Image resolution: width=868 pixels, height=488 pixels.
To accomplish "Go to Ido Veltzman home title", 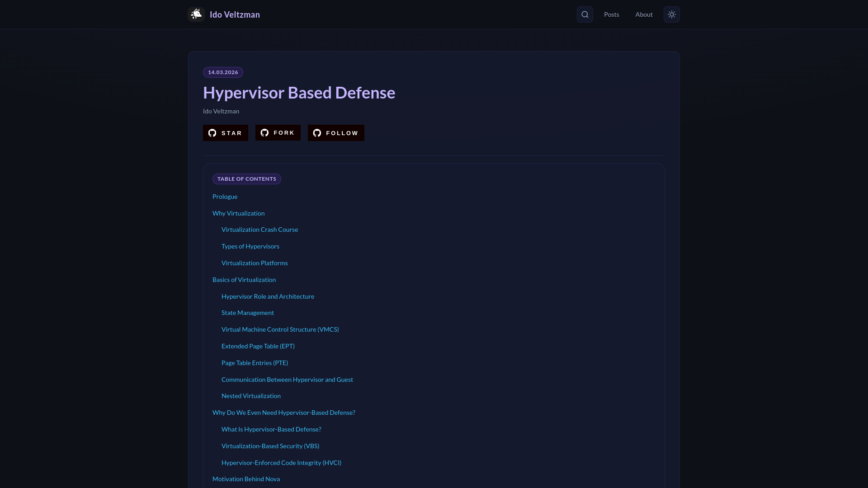I will click(235, 14).
